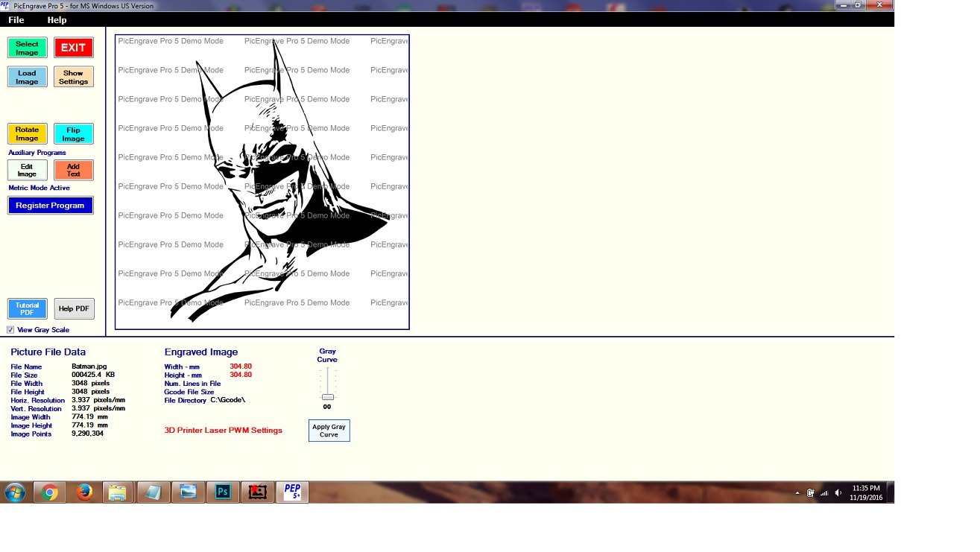Viewport: 980px width, 552px height.
Task: Open the File menu
Action: 16,20
